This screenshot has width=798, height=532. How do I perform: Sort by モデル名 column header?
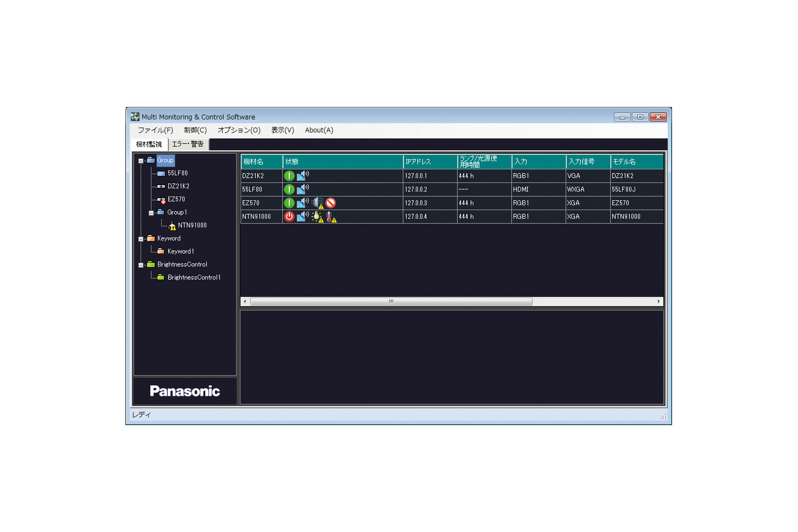637,162
